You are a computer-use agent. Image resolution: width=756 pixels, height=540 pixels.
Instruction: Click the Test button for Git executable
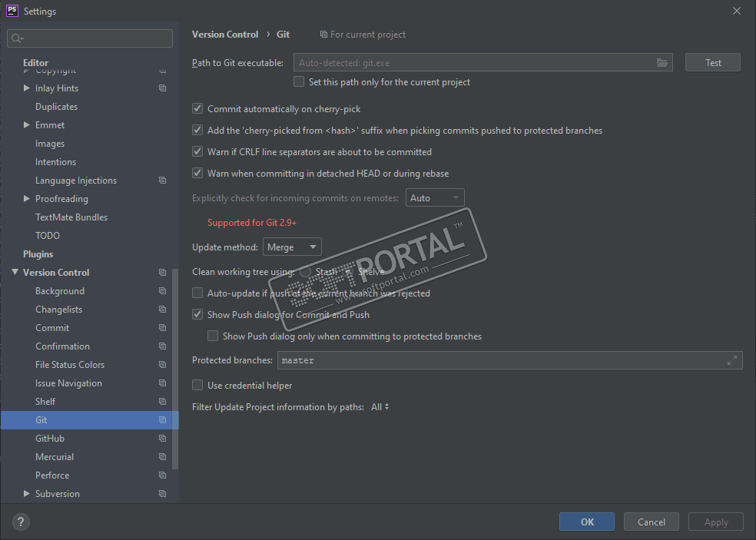pos(713,63)
